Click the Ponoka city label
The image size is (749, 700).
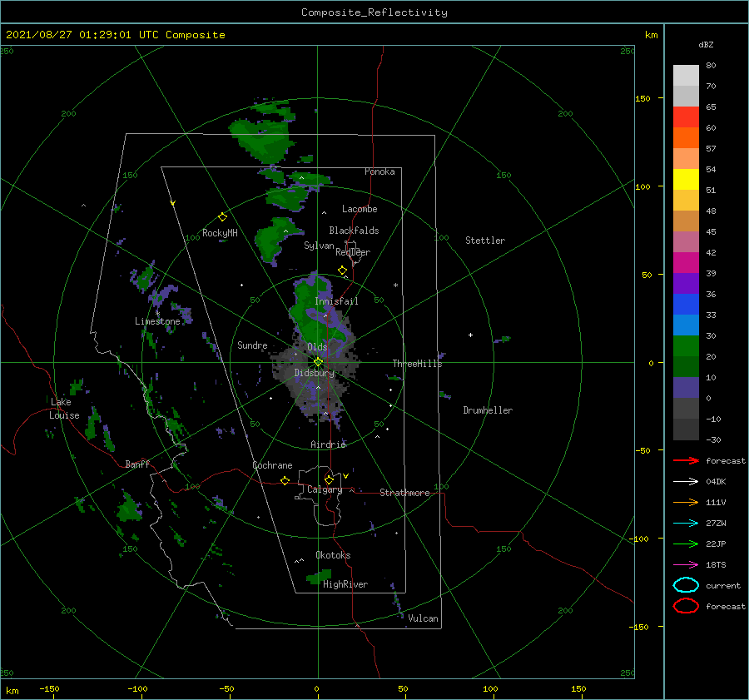pos(379,171)
